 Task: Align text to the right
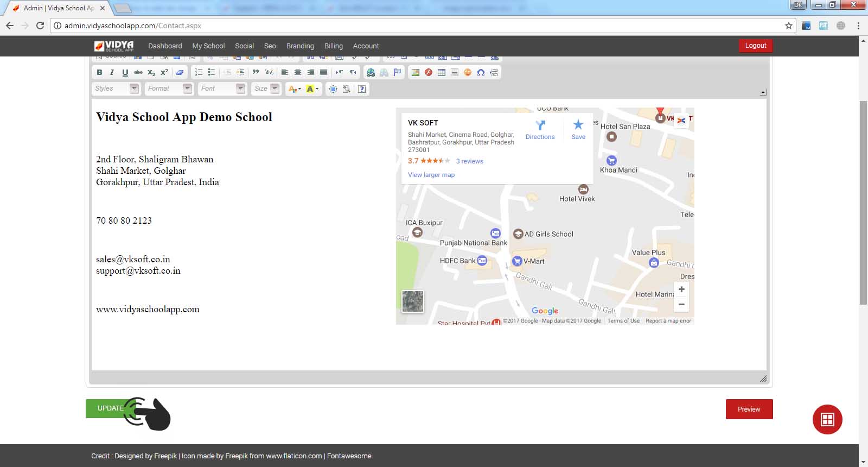coord(310,72)
